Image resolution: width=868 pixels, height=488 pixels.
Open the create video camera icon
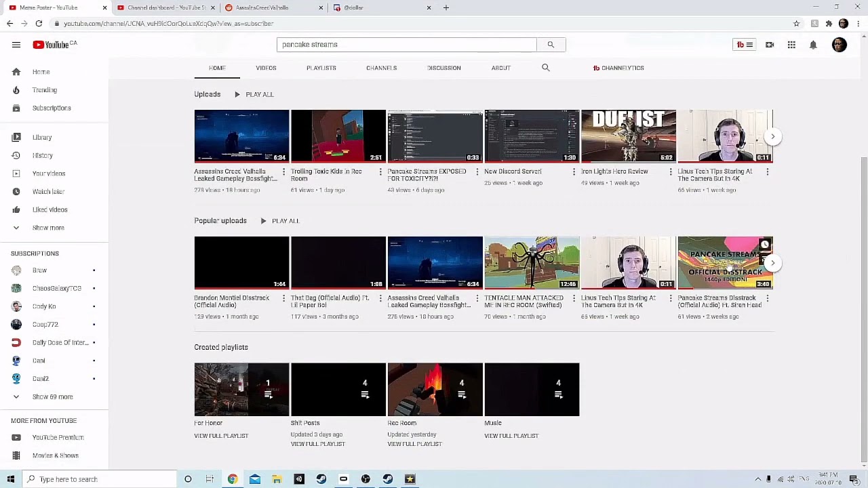pyautogui.click(x=770, y=45)
